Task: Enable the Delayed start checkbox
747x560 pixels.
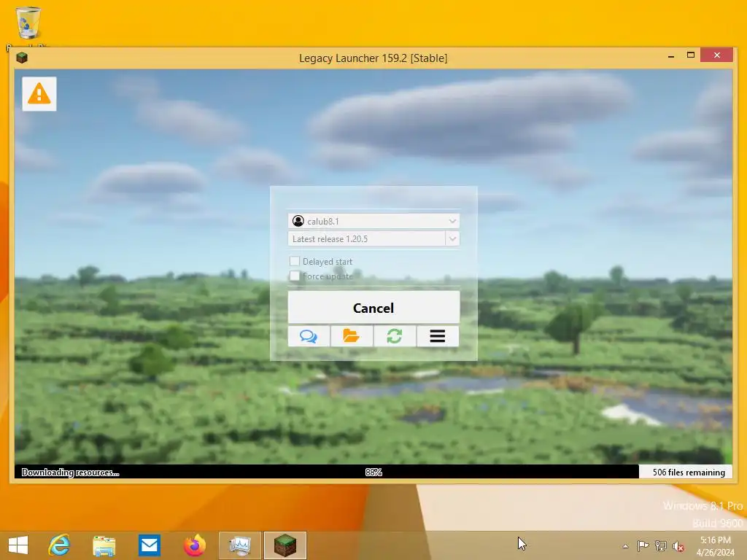Action: coord(295,261)
